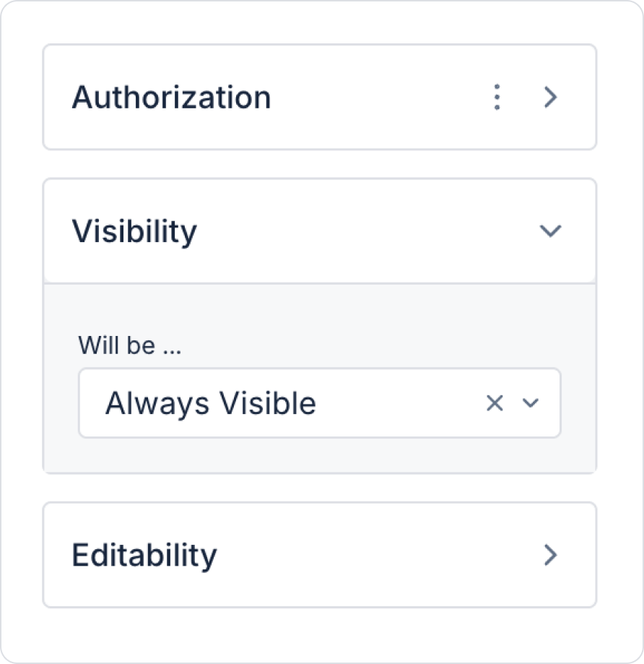Click the Authorization section title
This screenshot has height=664, width=644.
172,97
